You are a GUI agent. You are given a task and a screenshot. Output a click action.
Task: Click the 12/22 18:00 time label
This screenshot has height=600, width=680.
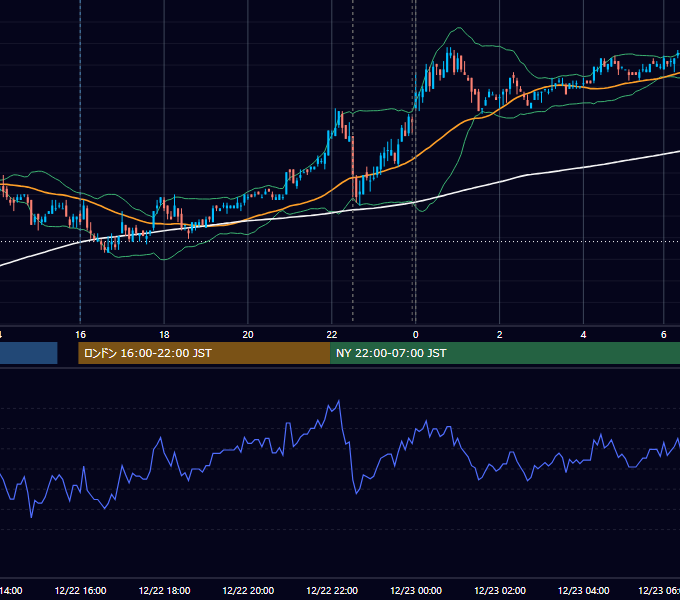[x=164, y=590]
